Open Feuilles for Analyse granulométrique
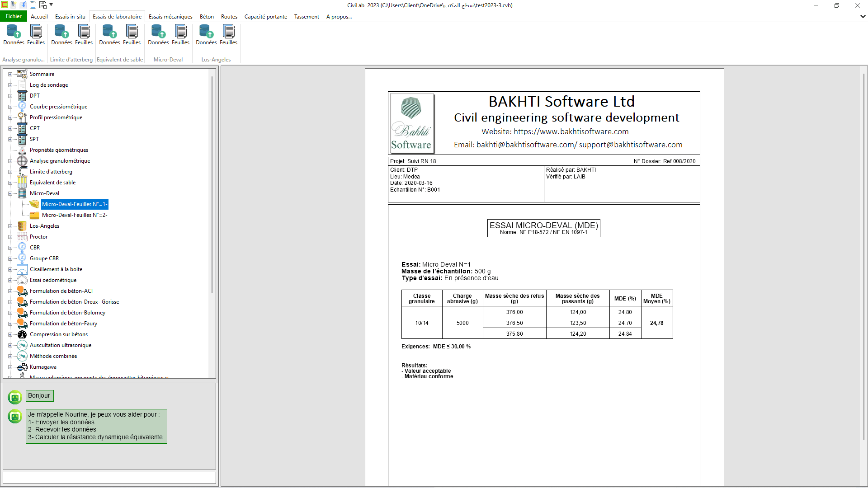The image size is (868, 488). 36,35
